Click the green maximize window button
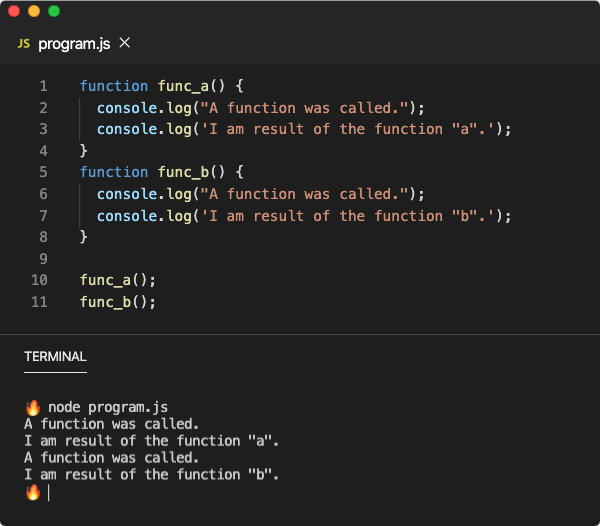Image resolution: width=600 pixels, height=526 pixels. [x=54, y=11]
